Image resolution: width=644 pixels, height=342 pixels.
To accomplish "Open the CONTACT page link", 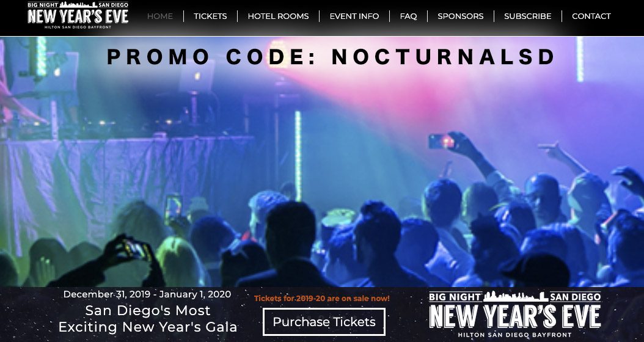I will pyautogui.click(x=591, y=16).
